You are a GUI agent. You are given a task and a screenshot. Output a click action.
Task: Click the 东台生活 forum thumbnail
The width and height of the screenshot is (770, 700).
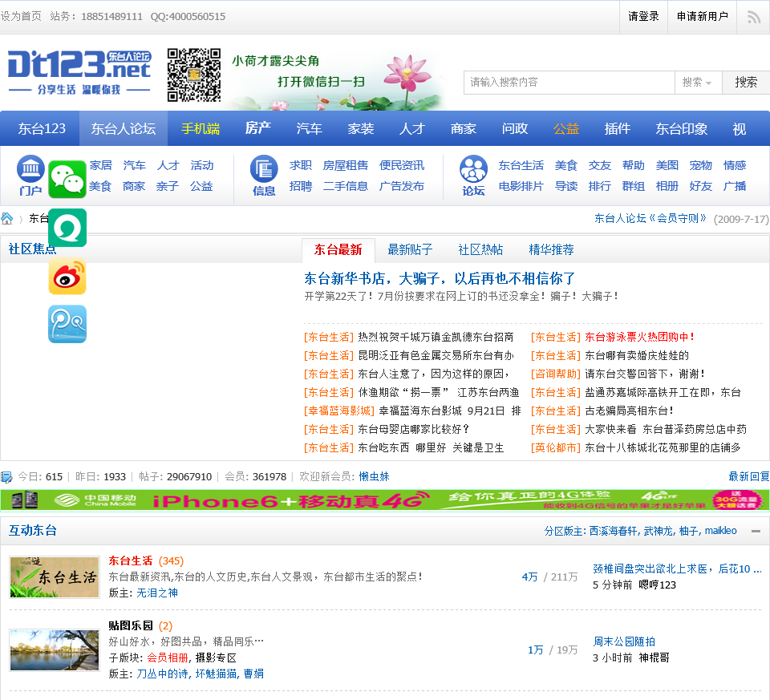click(x=55, y=577)
